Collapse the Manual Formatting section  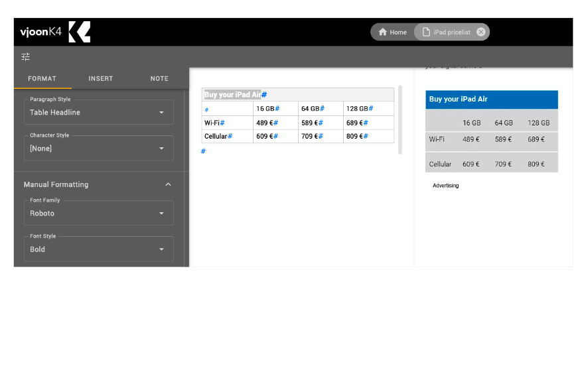tap(168, 184)
